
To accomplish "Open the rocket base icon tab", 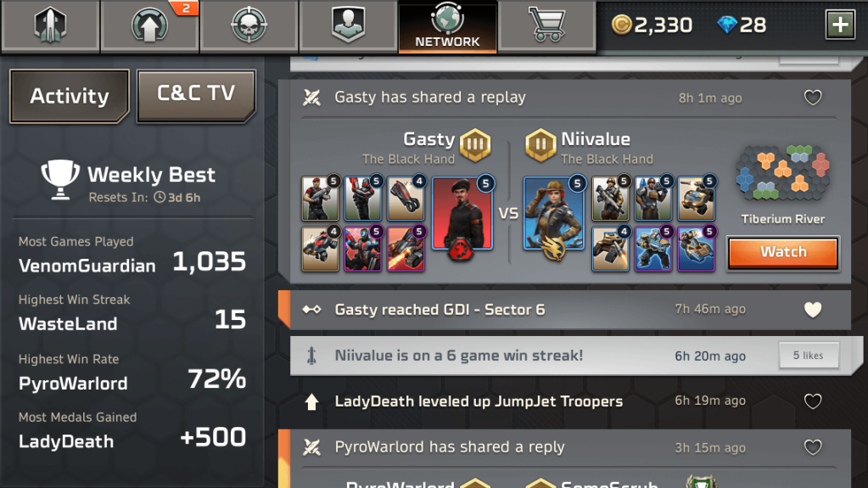I will click(50, 25).
